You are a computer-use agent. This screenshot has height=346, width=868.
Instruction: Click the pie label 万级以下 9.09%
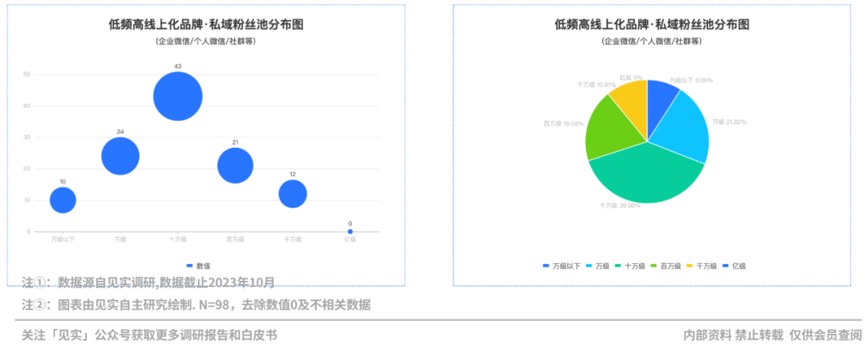coord(691,80)
